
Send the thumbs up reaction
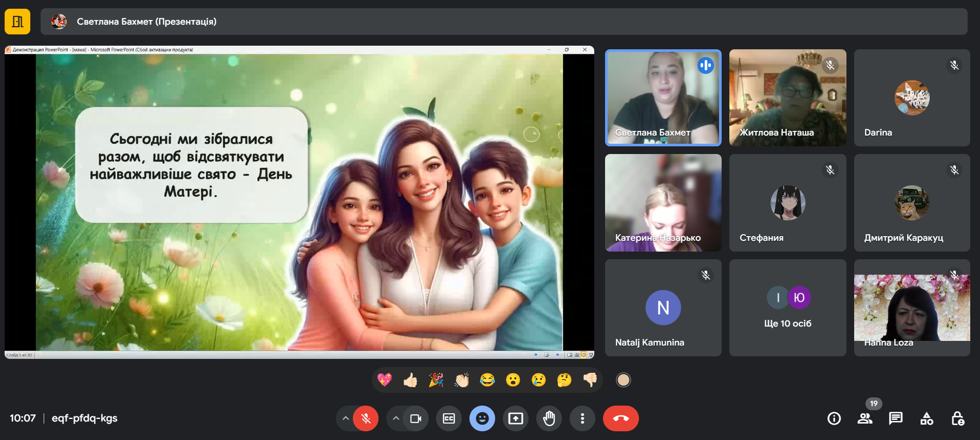(410, 380)
